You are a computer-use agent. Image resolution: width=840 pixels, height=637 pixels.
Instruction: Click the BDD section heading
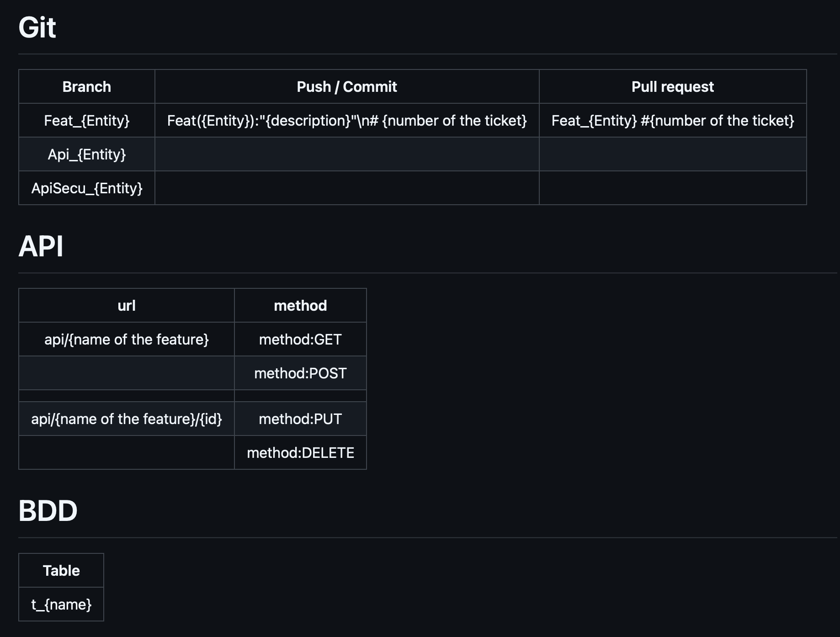tap(48, 511)
